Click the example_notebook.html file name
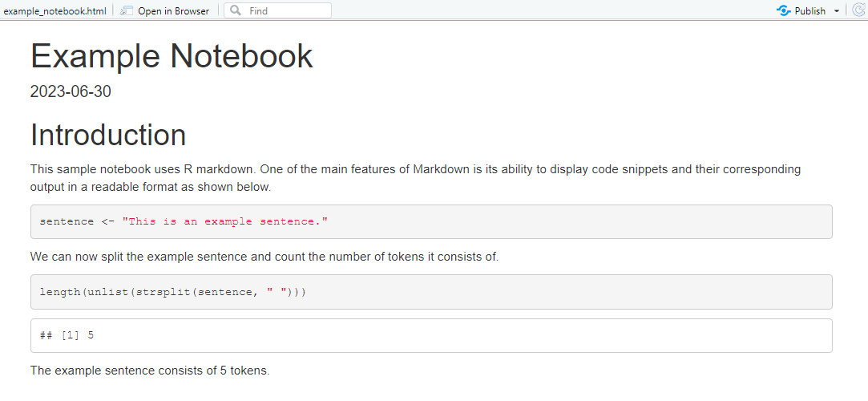Viewport: 868px width, 401px height. (55, 11)
